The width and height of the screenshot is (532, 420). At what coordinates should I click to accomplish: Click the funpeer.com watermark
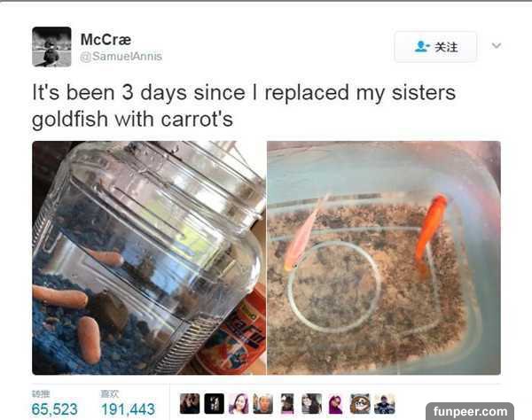click(x=470, y=411)
